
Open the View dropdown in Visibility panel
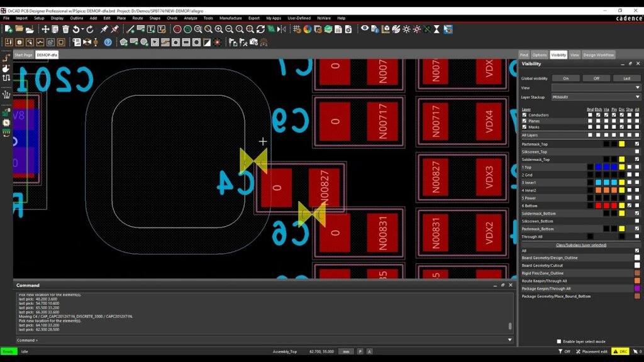596,88
